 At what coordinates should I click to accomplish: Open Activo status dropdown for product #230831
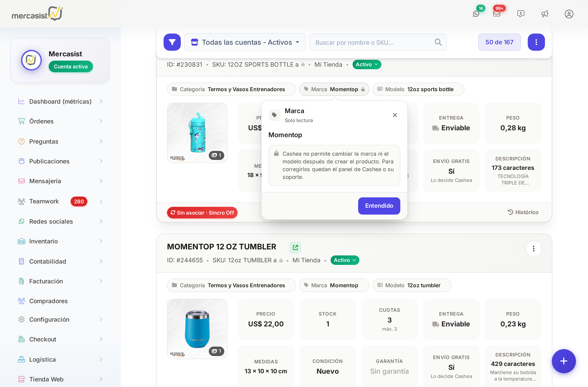[367, 64]
